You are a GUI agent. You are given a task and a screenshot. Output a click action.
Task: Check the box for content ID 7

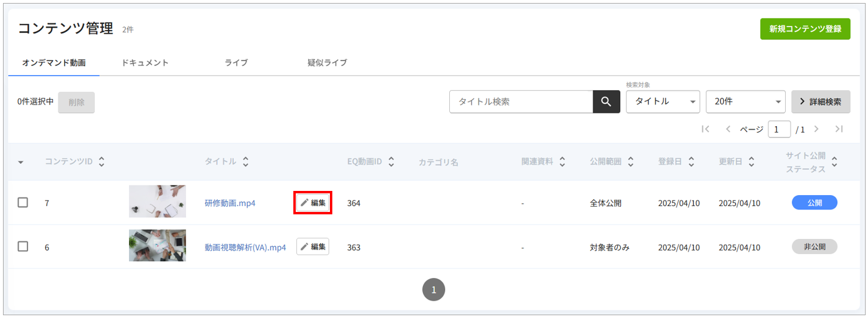point(23,202)
